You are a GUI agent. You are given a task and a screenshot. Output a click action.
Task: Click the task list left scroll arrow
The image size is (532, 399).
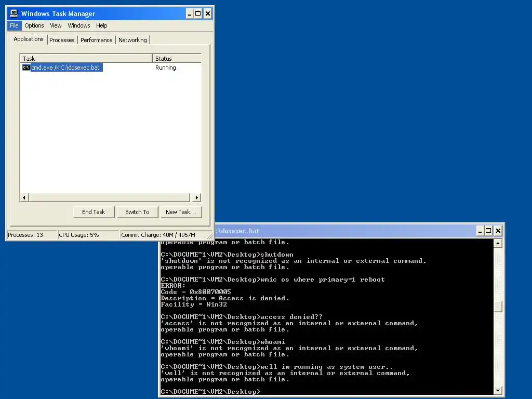click(x=24, y=197)
